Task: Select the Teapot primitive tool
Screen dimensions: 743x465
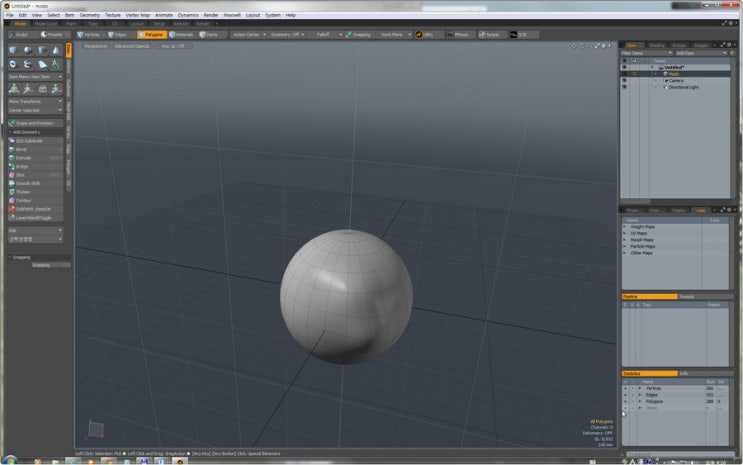Action: 28,64
